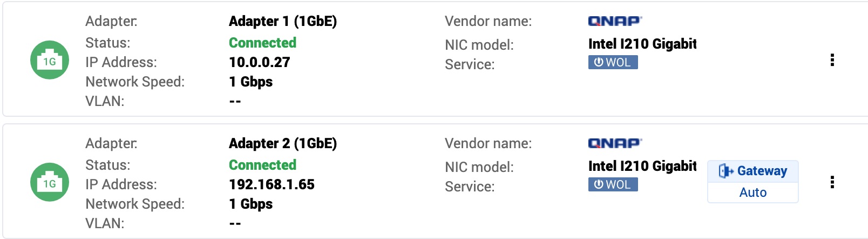
Task: Click the 1 Gbps speed value for Adapter 2
Action: 250,204
